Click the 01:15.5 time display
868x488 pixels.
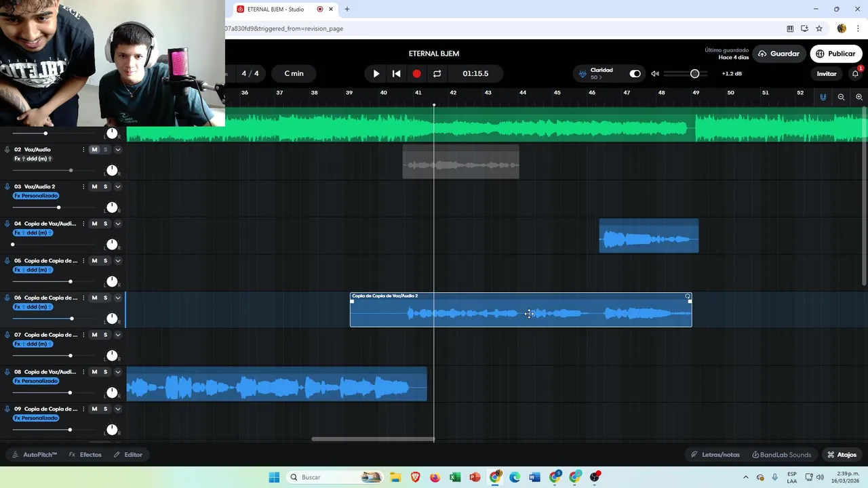click(x=475, y=73)
